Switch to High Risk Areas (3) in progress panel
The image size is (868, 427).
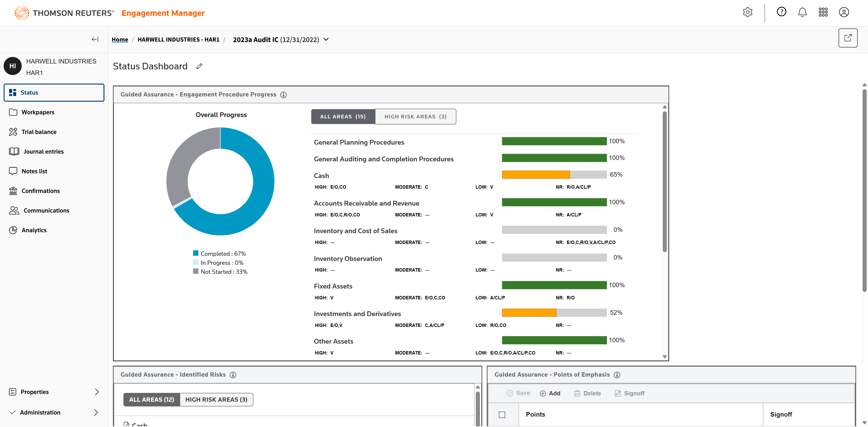(x=415, y=117)
